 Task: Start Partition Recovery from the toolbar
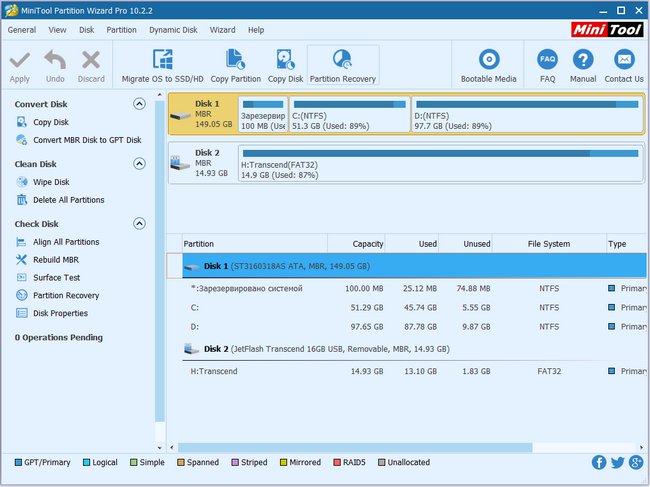(343, 65)
